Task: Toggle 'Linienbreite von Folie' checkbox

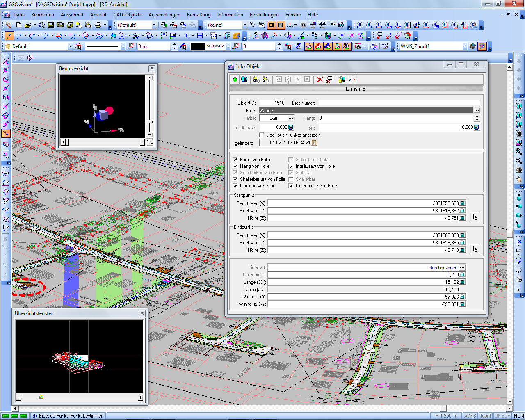Action: tap(291, 186)
